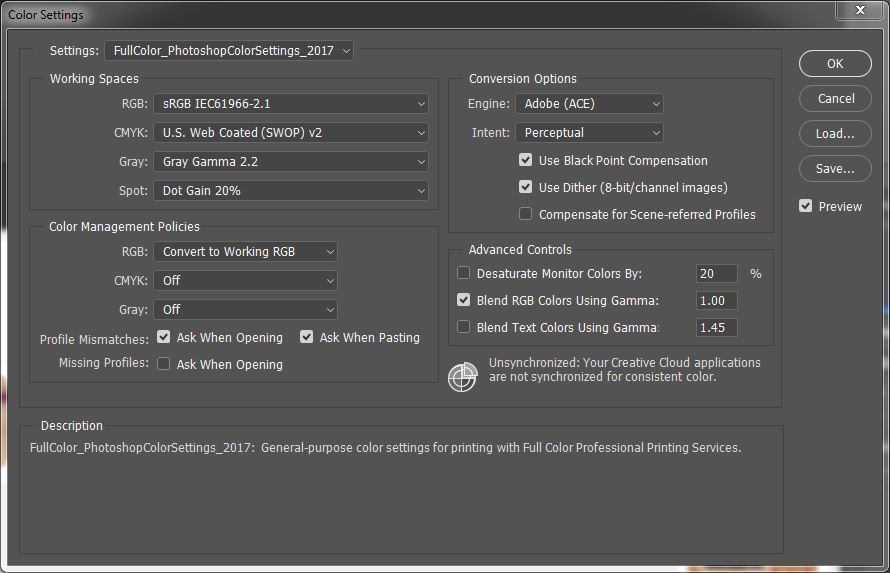Click the Desaturate percentage field showing 20
The image size is (890, 573).
(x=716, y=273)
